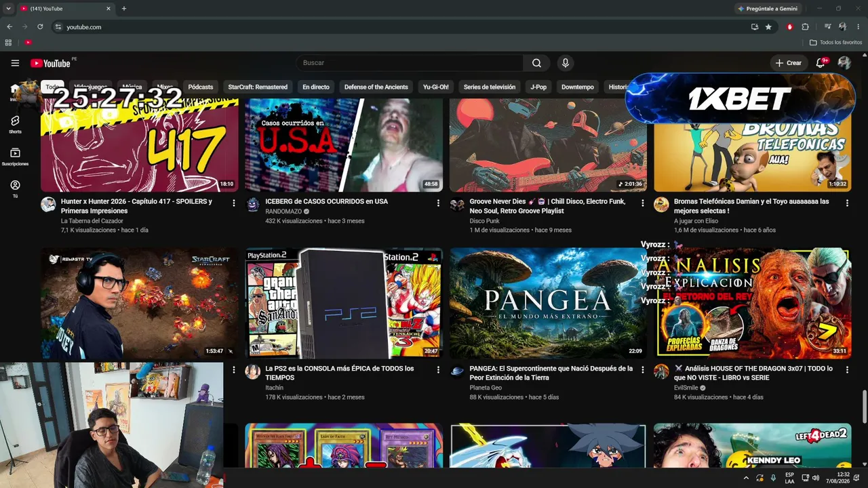
Task: Open options menu for ICEBERG de CASOS video
Action: 438,203
